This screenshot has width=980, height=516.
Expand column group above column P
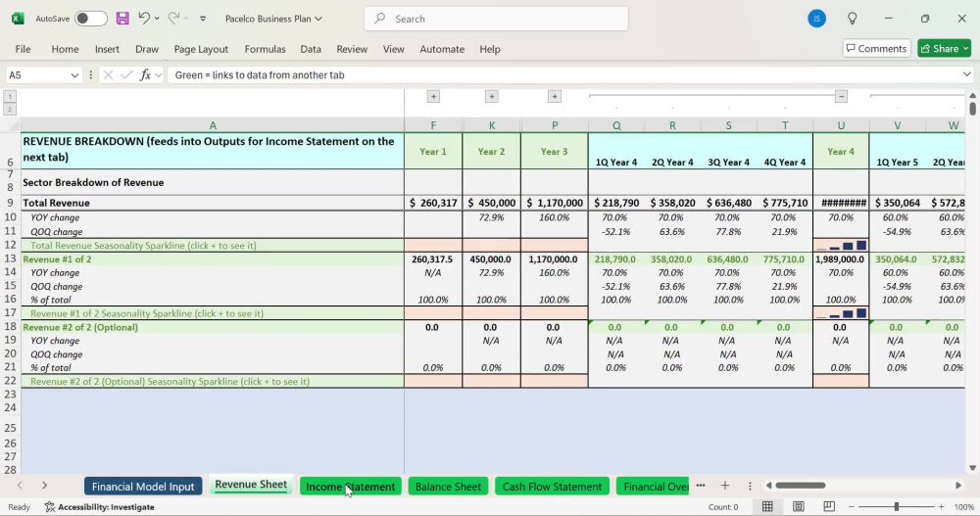(554, 96)
